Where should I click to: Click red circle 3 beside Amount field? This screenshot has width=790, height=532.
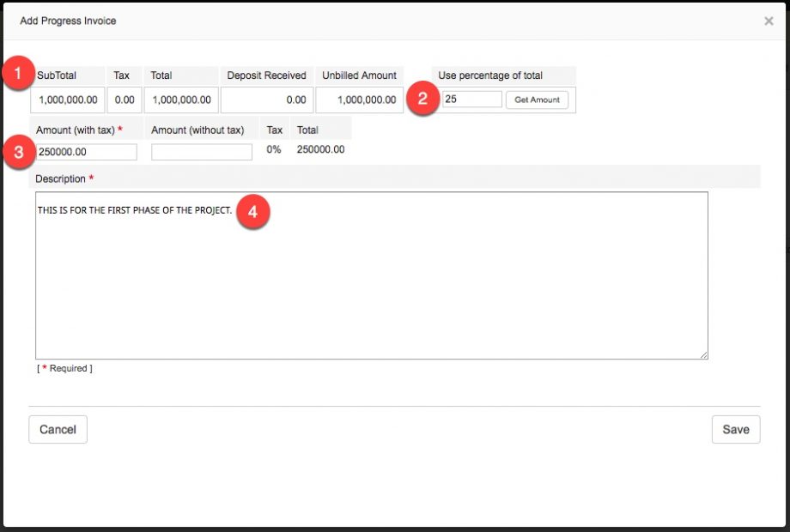pos(16,152)
